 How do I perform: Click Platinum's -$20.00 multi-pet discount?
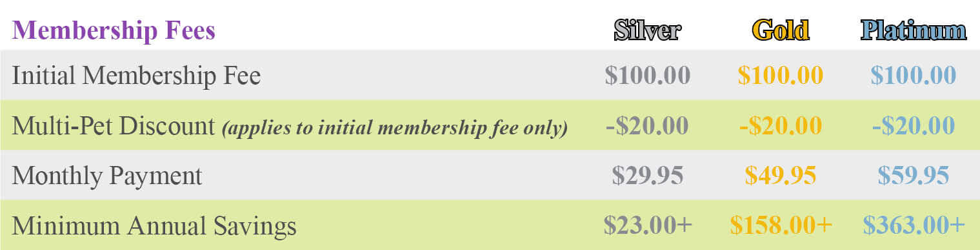point(914,125)
